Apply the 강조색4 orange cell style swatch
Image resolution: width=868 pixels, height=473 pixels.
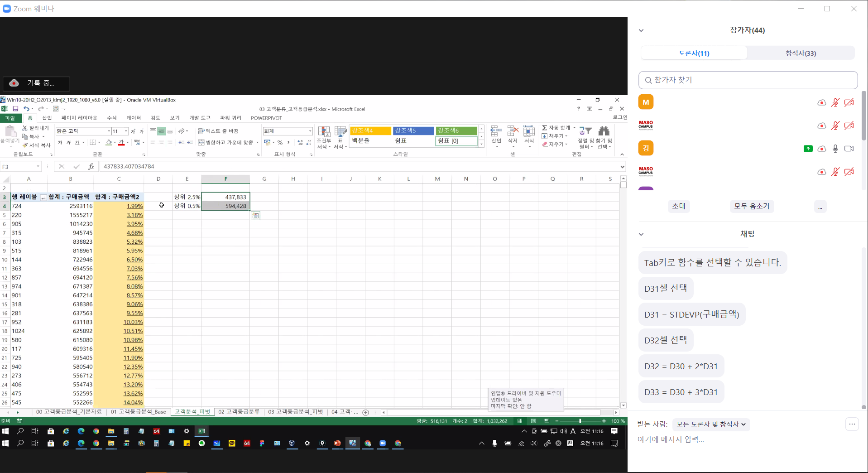click(370, 130)
